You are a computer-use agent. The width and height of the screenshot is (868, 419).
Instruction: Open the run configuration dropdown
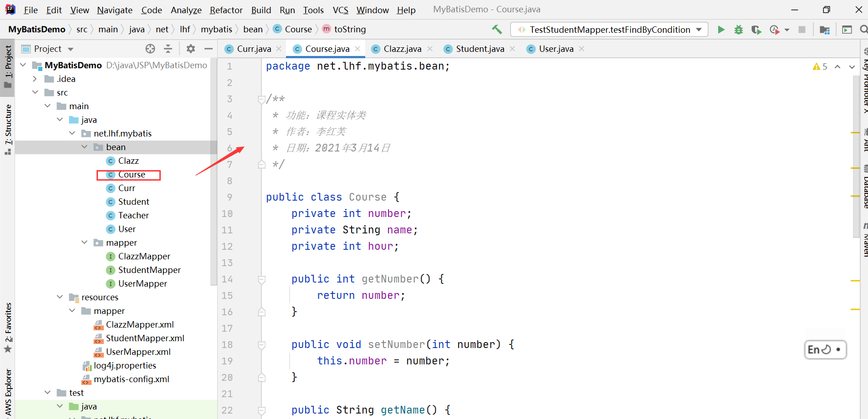[699, 30]
